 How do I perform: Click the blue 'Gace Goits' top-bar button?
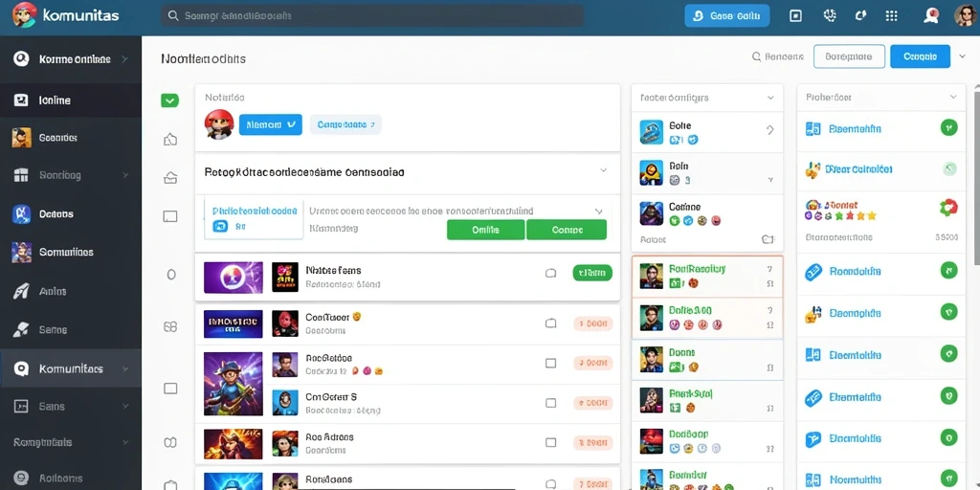coord(727,16)
